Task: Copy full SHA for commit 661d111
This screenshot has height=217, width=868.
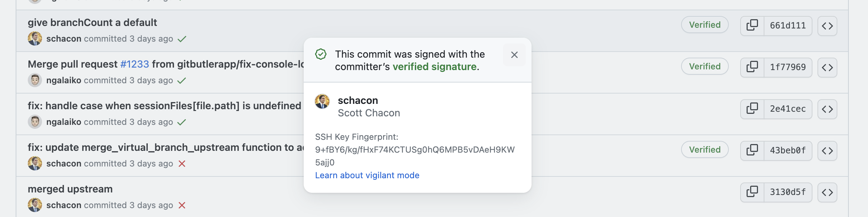Action: 752,26
